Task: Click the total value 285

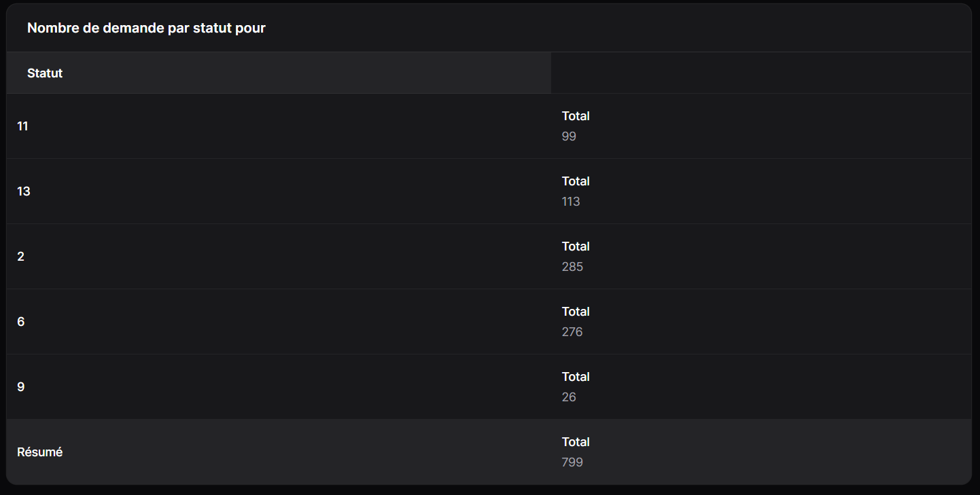Action: pyautogui.click(x=572, y=267)
